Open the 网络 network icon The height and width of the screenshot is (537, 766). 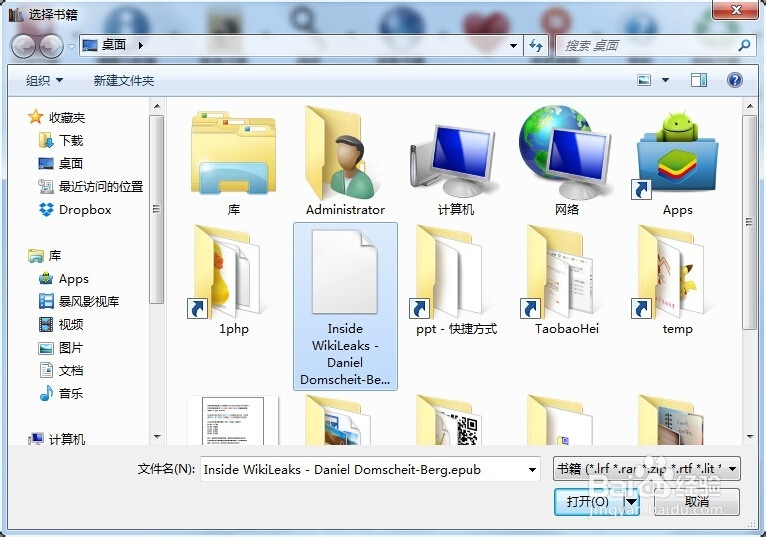566,161
